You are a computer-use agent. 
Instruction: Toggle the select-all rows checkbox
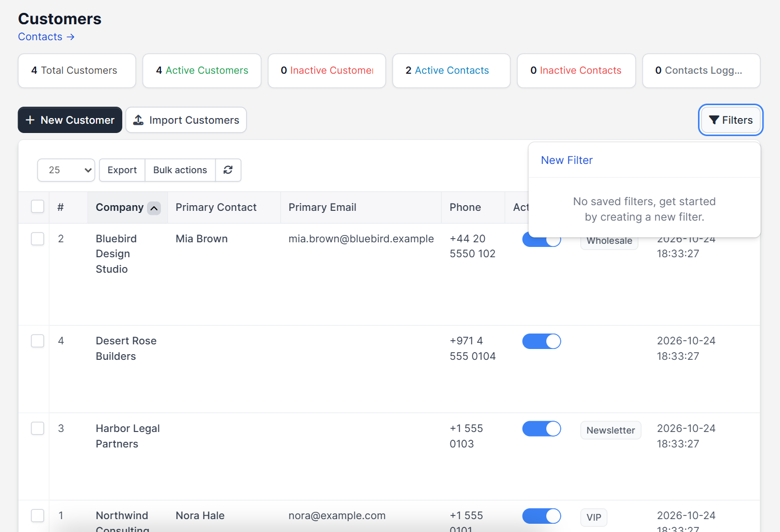pos(38,207)
